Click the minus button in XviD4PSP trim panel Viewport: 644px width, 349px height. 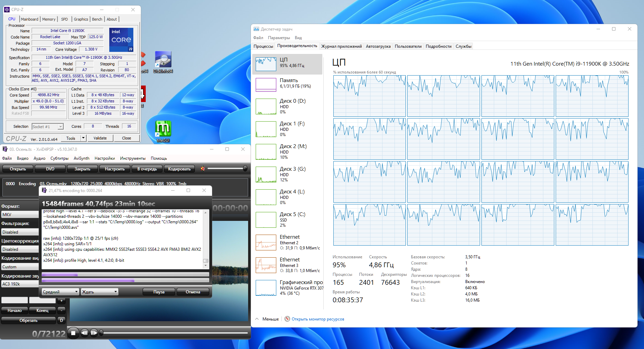[62, 311]
